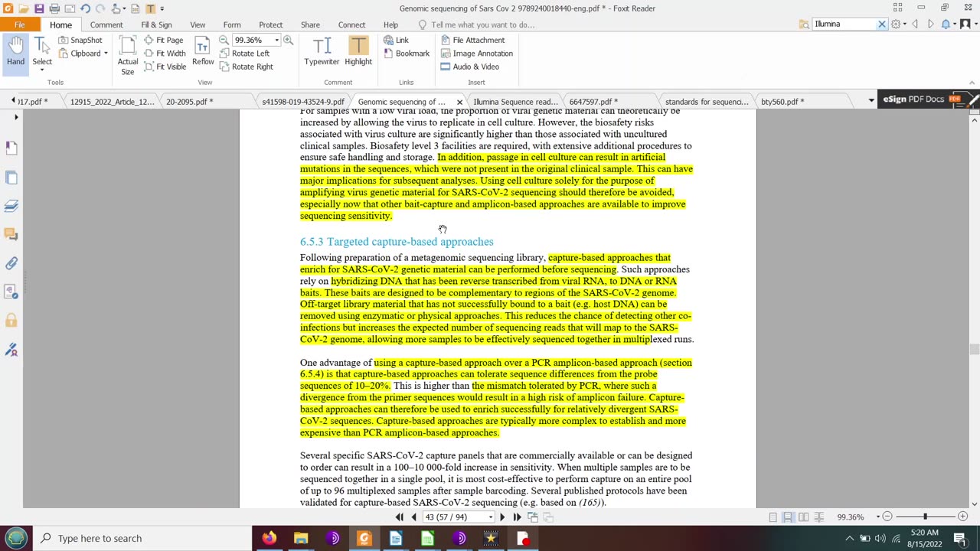Activate Reflow view

coord(203,52)
